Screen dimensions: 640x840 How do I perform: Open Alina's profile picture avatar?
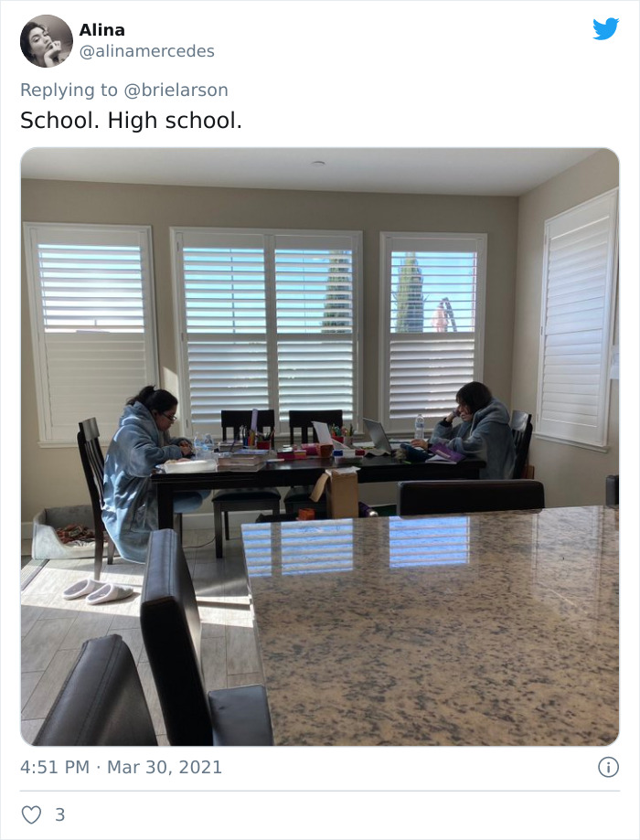click(46, 41)
